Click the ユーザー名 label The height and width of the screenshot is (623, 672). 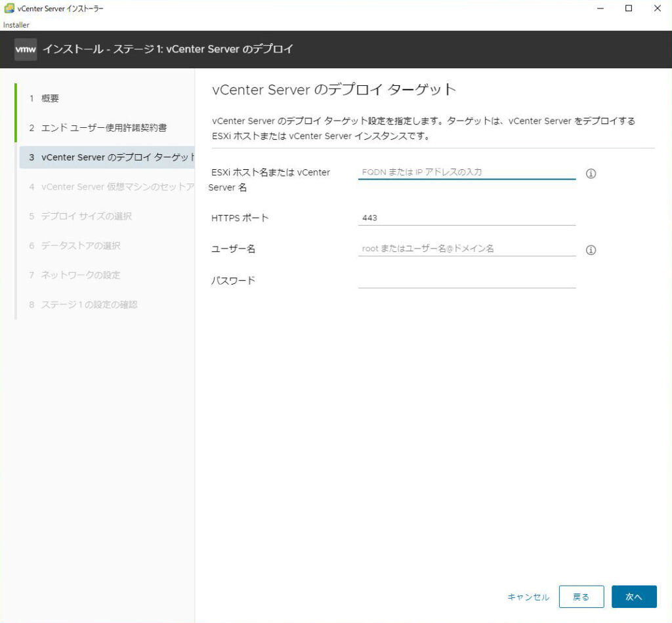point(233,249)
